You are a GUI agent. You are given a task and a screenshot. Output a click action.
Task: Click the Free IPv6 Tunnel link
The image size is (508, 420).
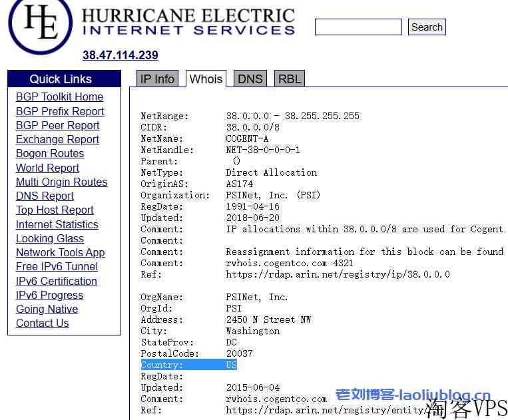coord(57,266)
